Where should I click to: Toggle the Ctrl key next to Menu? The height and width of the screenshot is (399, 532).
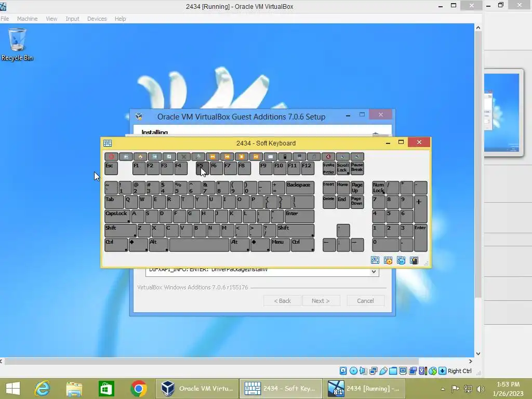point(303,245)
